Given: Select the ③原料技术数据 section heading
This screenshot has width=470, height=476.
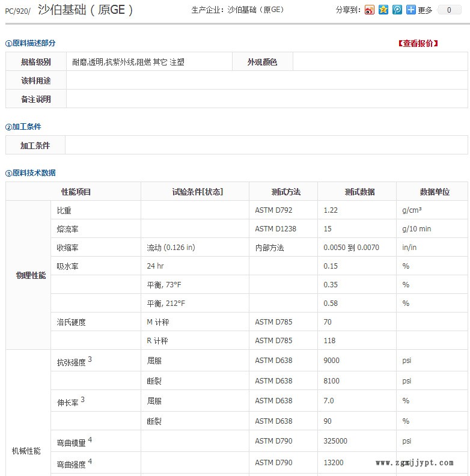Looking at the screenshot, I should 31,173.
